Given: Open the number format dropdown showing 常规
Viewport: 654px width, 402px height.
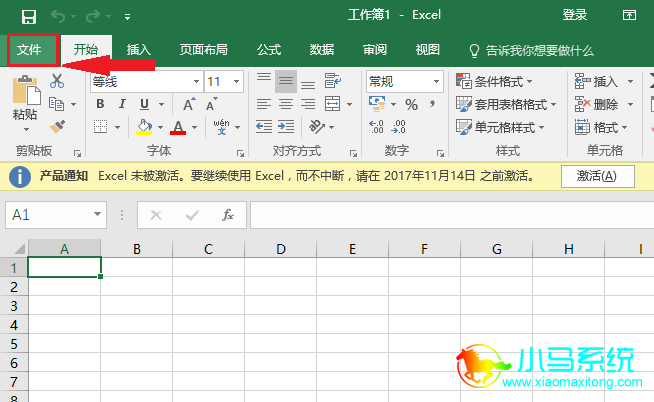Looking at the screenshot, I should [405, 81].
